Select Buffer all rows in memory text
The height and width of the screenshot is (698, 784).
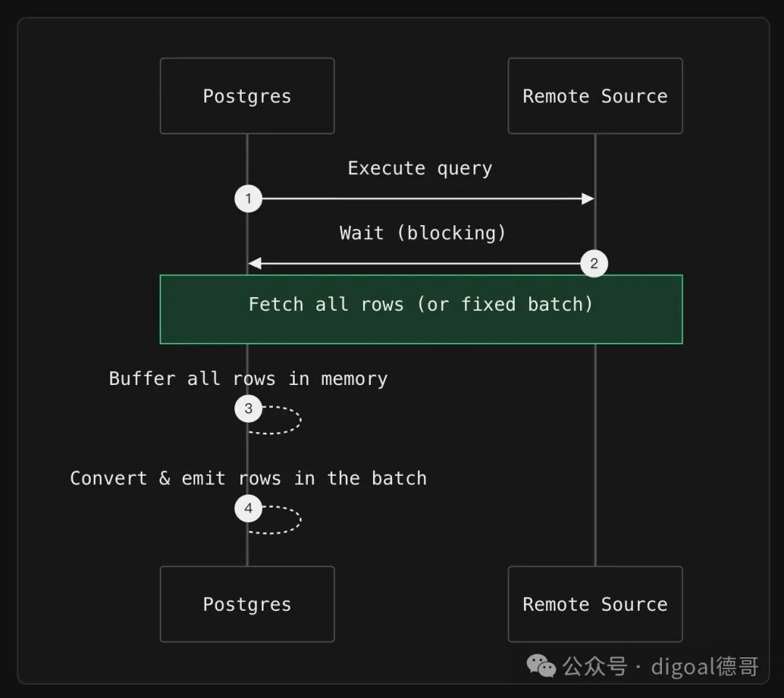(248, 378)
